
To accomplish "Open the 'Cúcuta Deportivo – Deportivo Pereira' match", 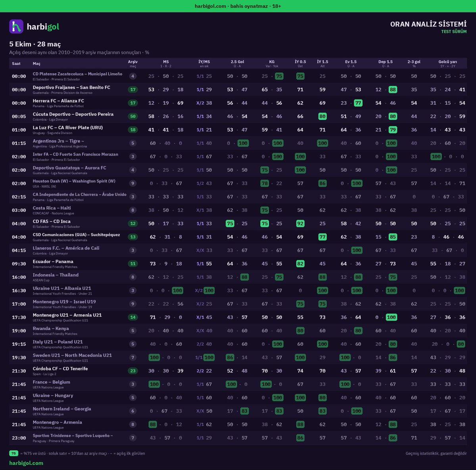I will pos(73,114).
